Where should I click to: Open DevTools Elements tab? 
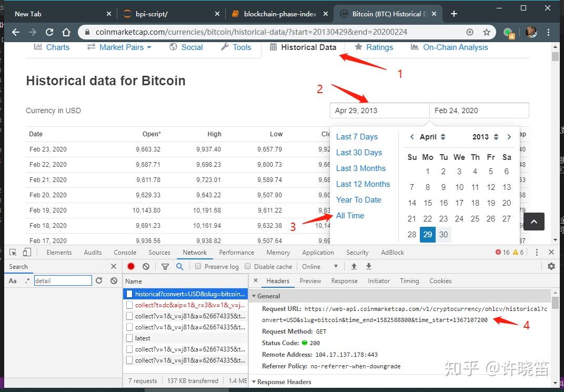pyautogui.click(x=59, y=253)
